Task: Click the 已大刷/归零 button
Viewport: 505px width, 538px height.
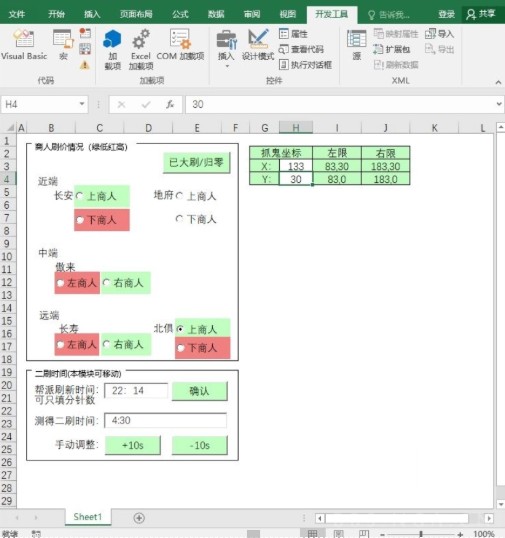Action: [x=196, y=162]
